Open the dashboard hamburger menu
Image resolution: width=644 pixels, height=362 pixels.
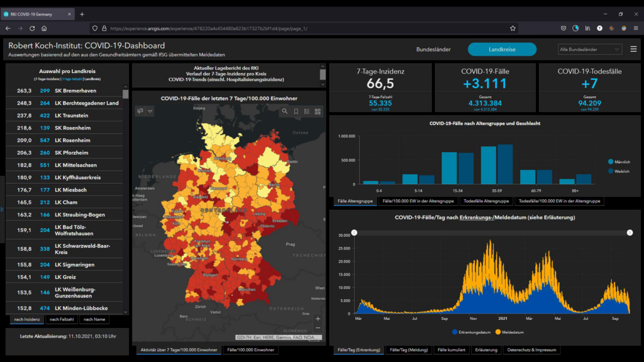coord(633,49)
